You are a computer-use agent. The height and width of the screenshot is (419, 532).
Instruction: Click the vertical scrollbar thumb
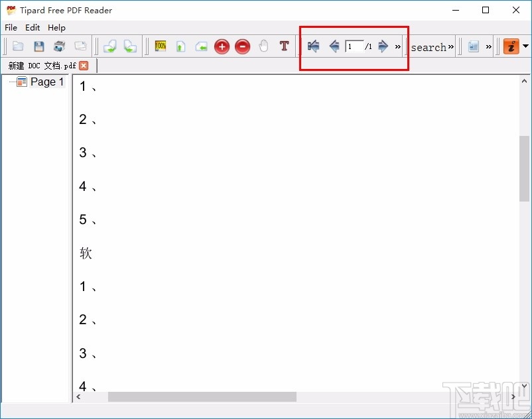point(524,168)
